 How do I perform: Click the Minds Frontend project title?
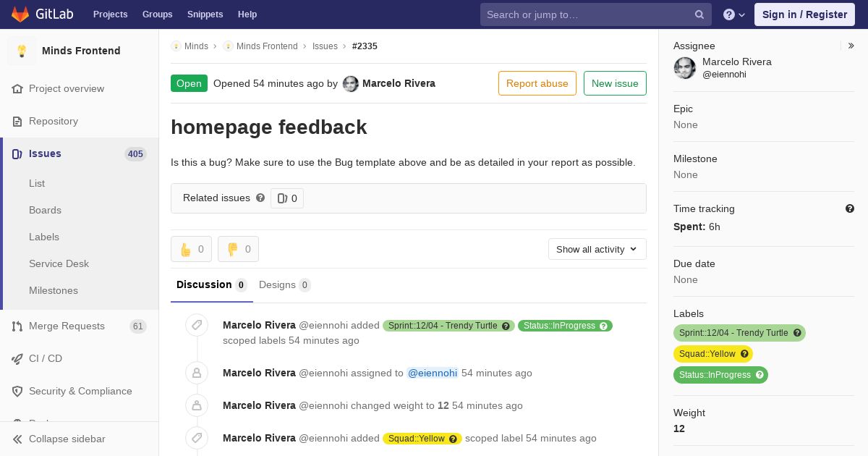81,51
